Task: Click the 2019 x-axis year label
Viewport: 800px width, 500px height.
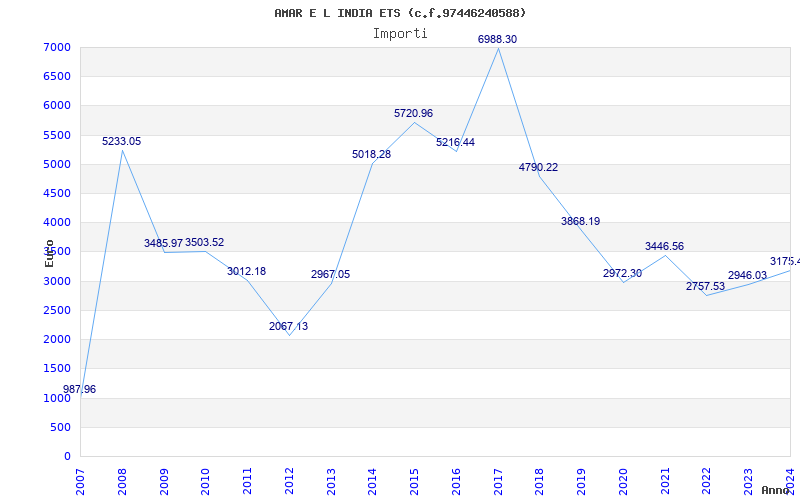Action: [582, 482]
